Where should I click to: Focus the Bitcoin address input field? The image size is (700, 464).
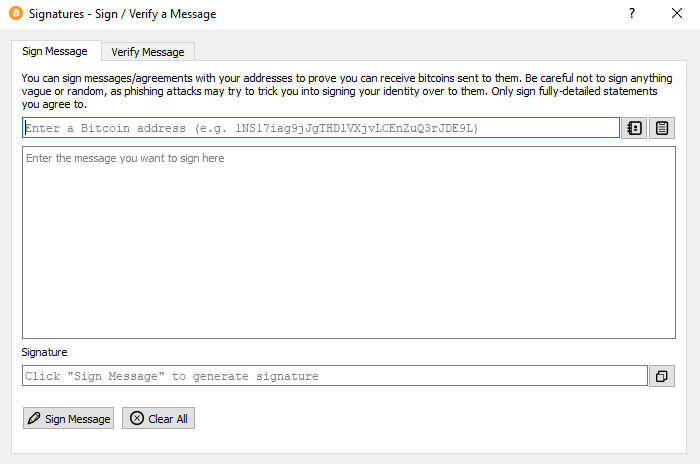tap(320, 128)
